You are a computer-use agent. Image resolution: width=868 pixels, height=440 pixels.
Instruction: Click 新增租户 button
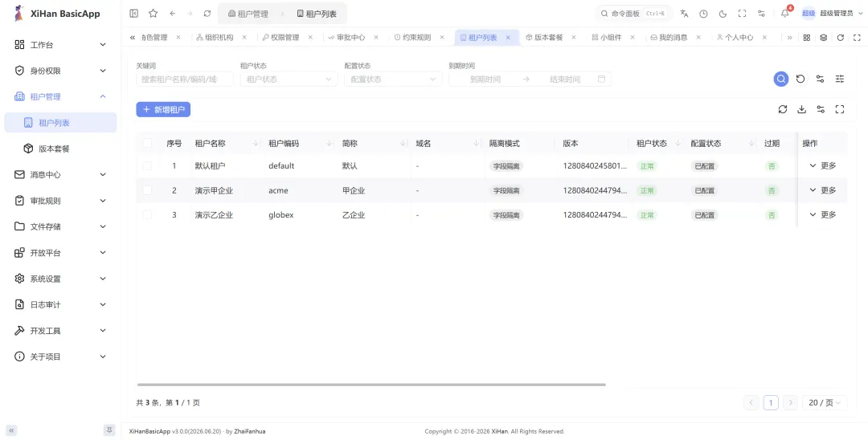tap(163, 109)
